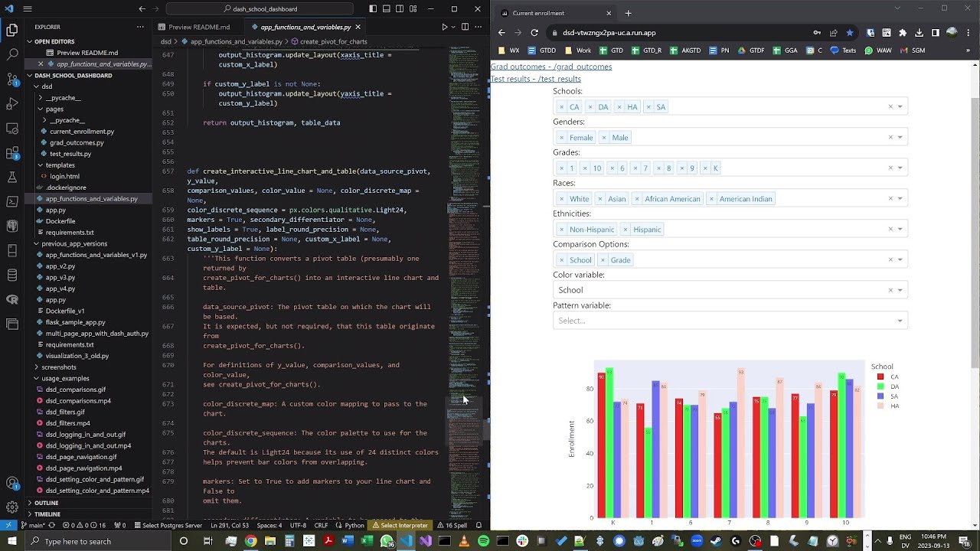Open Extensions view in activity bar

pyautogui.click(x=12, y=153)
